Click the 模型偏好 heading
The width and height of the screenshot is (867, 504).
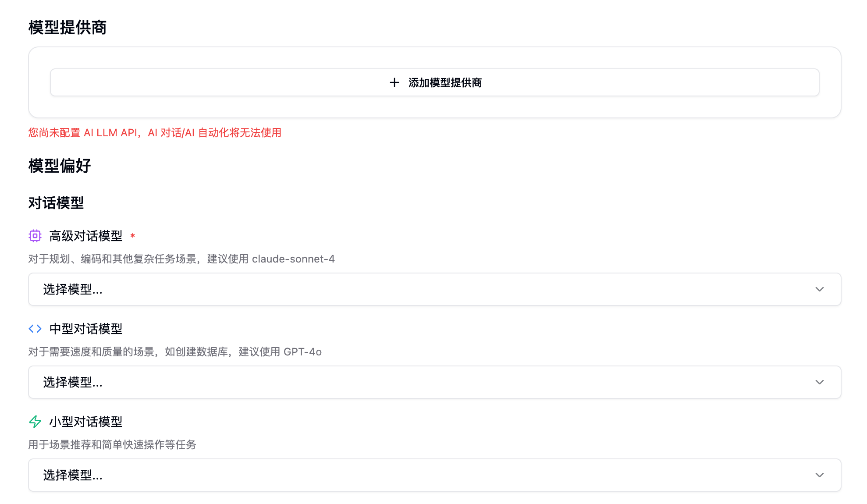[60, 166]
